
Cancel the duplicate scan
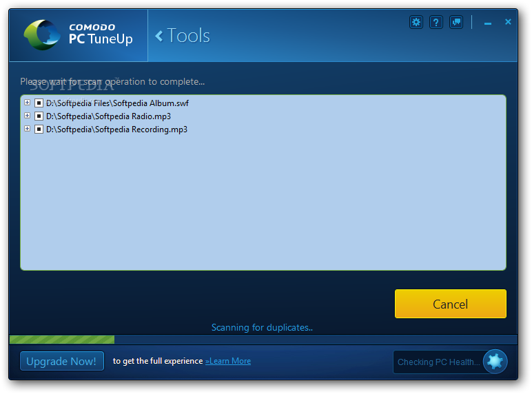tap(451, 304)
